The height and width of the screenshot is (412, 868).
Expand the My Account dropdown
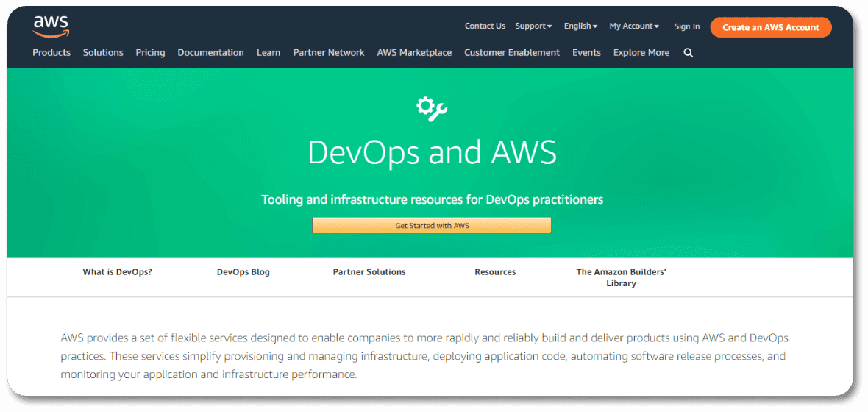pyautogui.click(x=634, y=26)
